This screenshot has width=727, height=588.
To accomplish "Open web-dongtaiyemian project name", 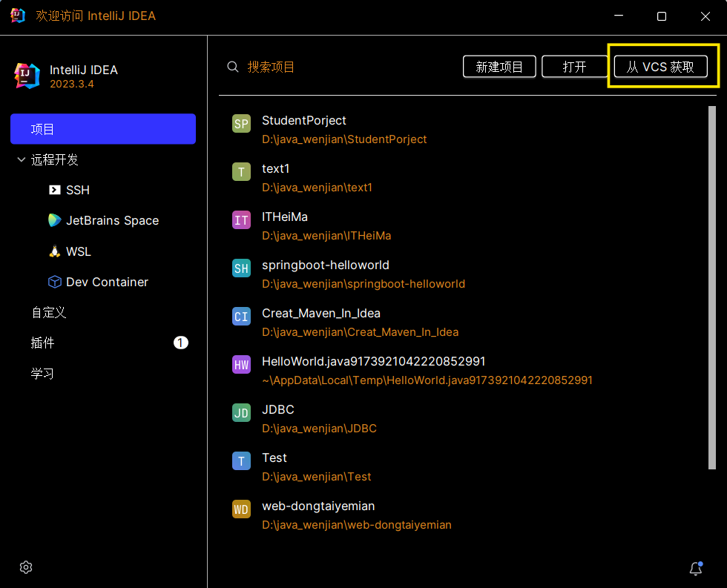I will [318, 506].
